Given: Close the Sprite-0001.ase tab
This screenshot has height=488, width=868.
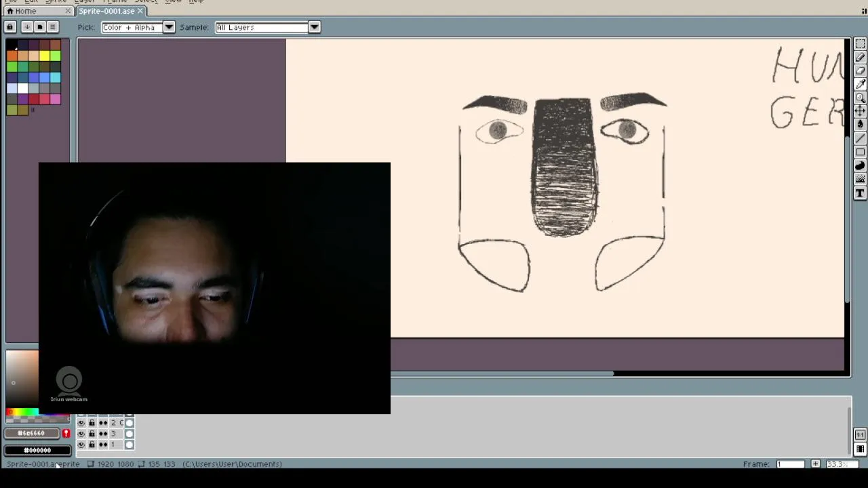Looking at the screenshot, I should [140, 11].
